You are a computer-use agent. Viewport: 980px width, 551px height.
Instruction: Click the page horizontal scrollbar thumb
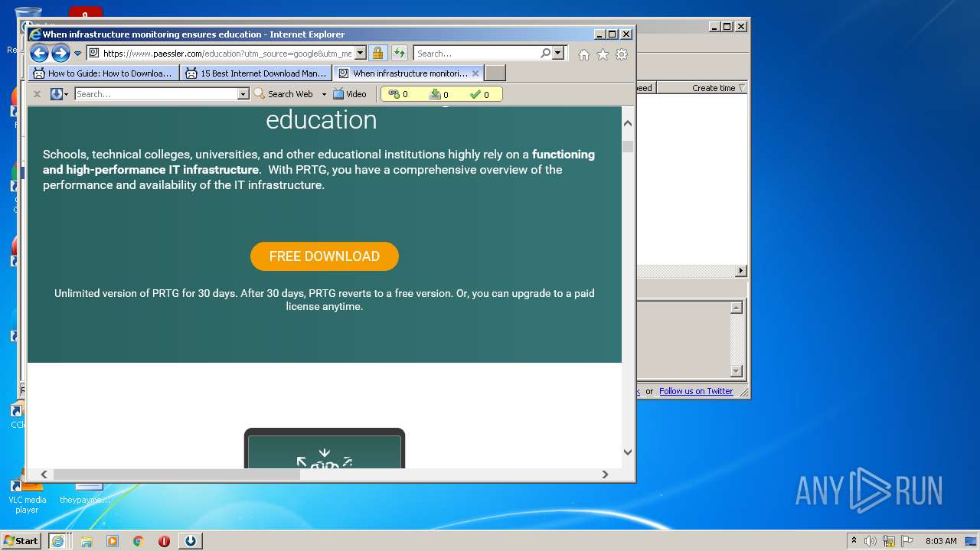(x=177, y=474)
